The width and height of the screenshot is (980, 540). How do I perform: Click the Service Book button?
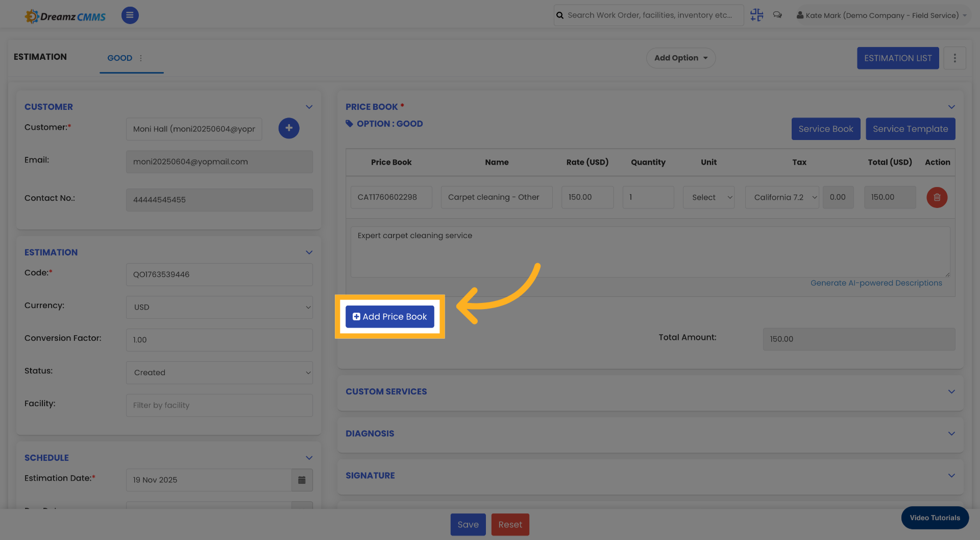pyautogui.click(x=826, y=129)
